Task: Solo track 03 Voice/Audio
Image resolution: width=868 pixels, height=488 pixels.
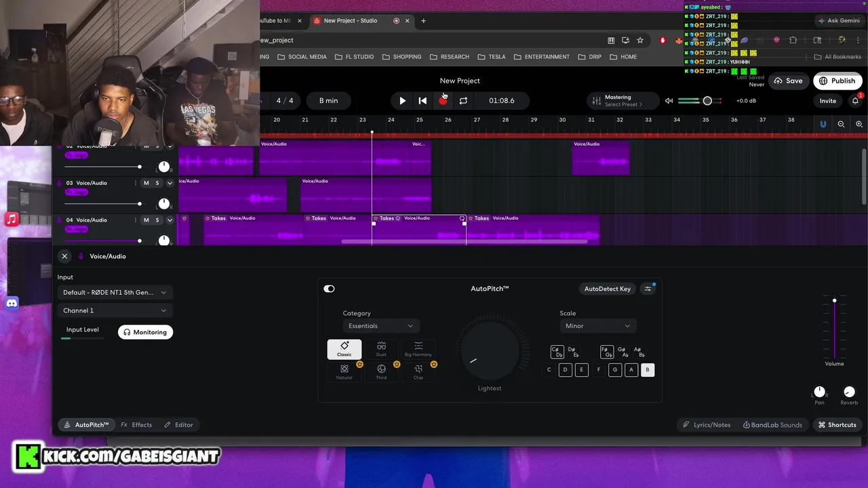Action: [157, 183]
